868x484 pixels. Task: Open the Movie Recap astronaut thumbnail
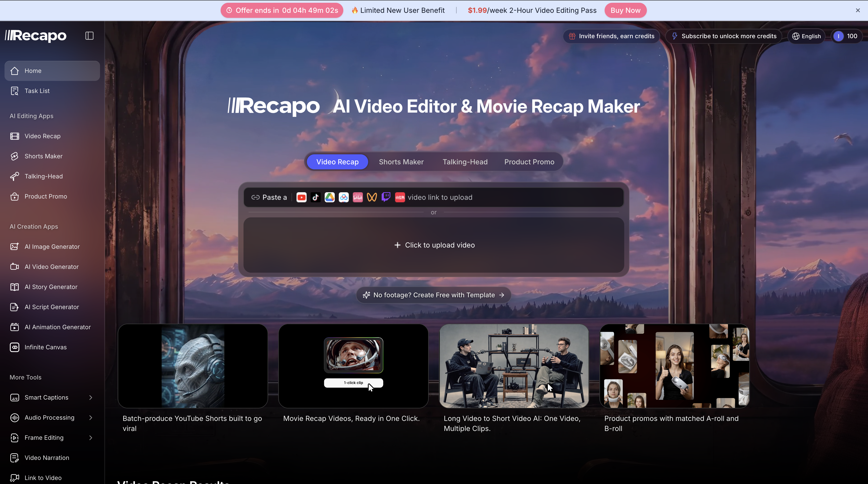point(354,366)
